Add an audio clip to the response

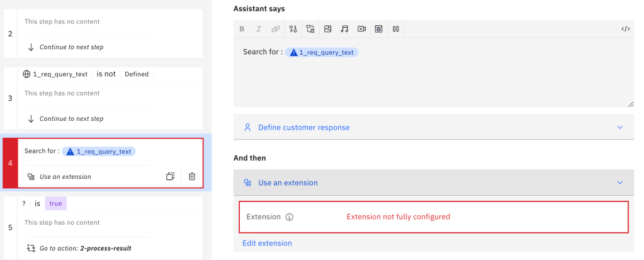pyautogui.click(x=344, y=29)
